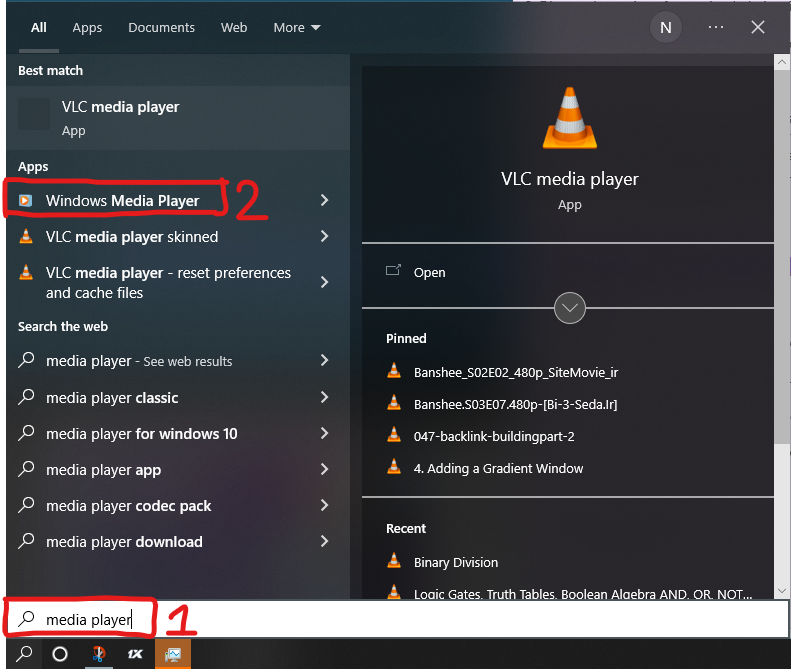791x669 pixels.
Task: Switch to the Documents search tab
Action: (161, 27)
